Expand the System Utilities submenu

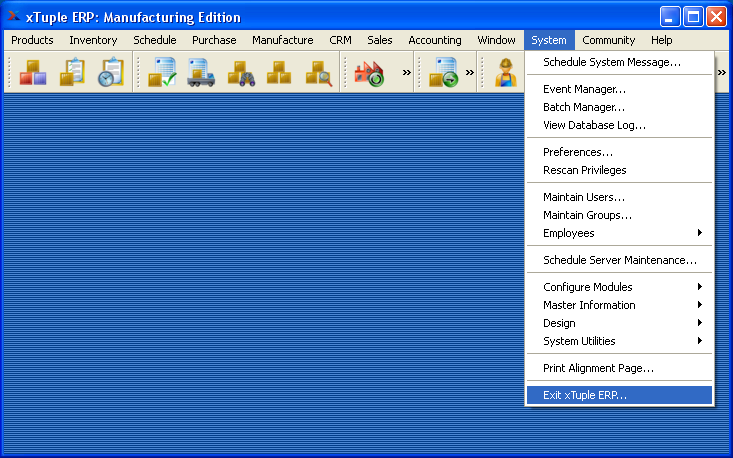click(619, 341)
